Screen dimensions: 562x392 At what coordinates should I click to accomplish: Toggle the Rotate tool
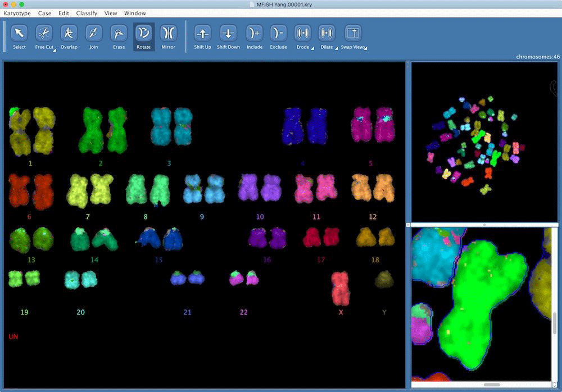point(143,33)
